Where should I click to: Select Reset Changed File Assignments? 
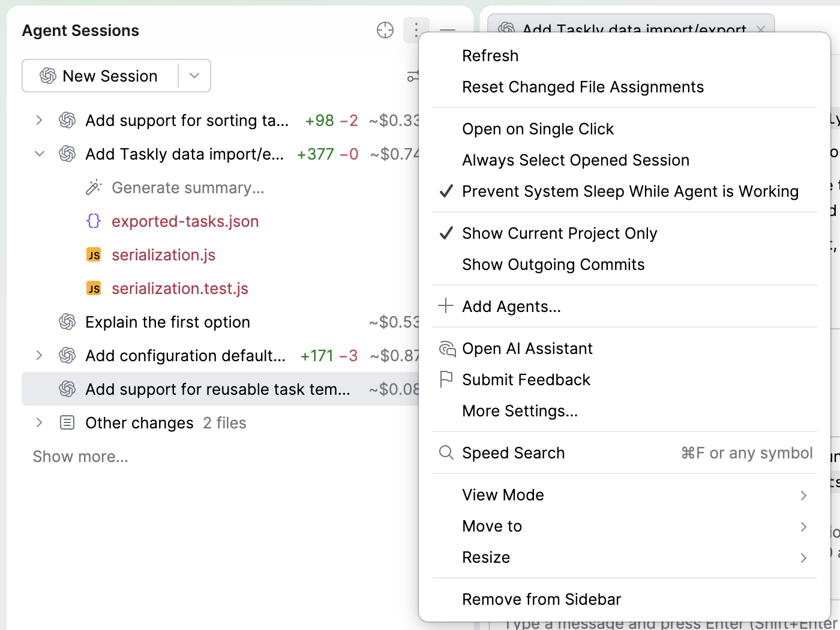click(625, 87)
